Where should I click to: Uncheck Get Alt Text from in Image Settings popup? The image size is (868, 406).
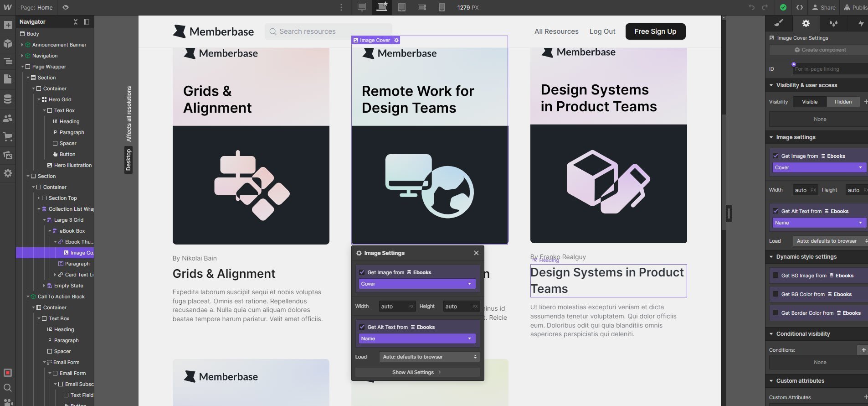(362, 327)
